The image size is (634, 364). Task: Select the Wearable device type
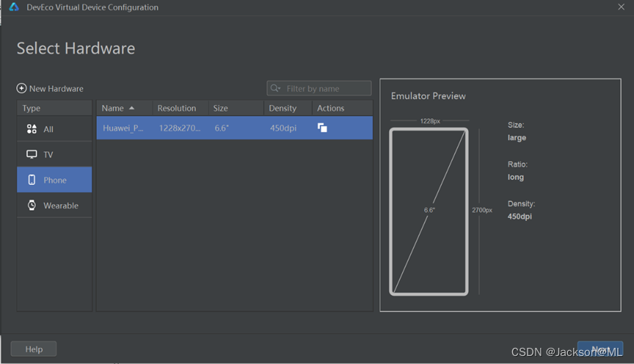(54, 205)
